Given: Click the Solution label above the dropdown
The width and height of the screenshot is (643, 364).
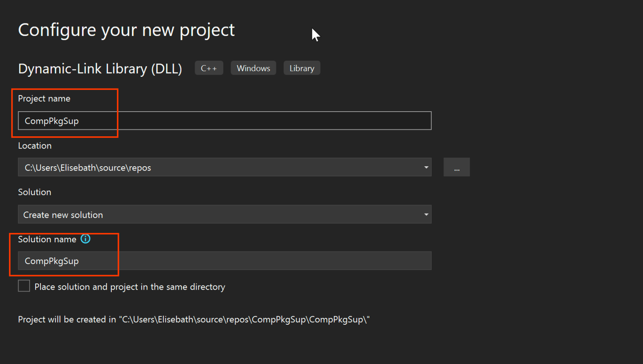Looking at the screenshot, I should [x=35, y=192].
